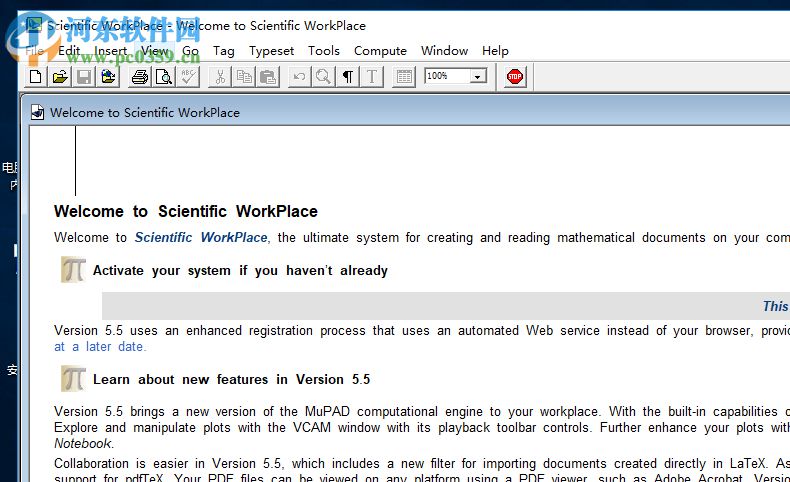790x482 pixels.
Task: Open the 100% zoom dropdown arrow
Action: [x=478, y=76]
